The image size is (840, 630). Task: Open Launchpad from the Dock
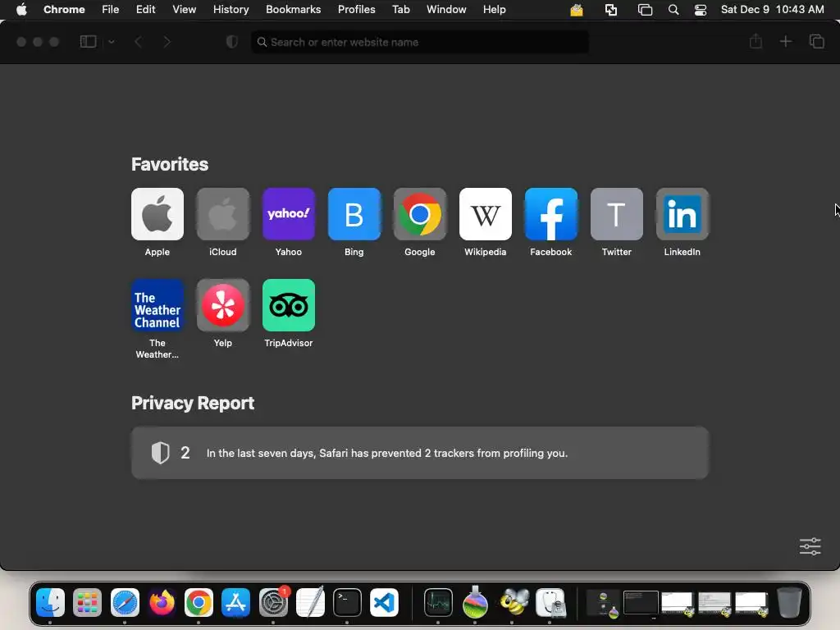87,603
